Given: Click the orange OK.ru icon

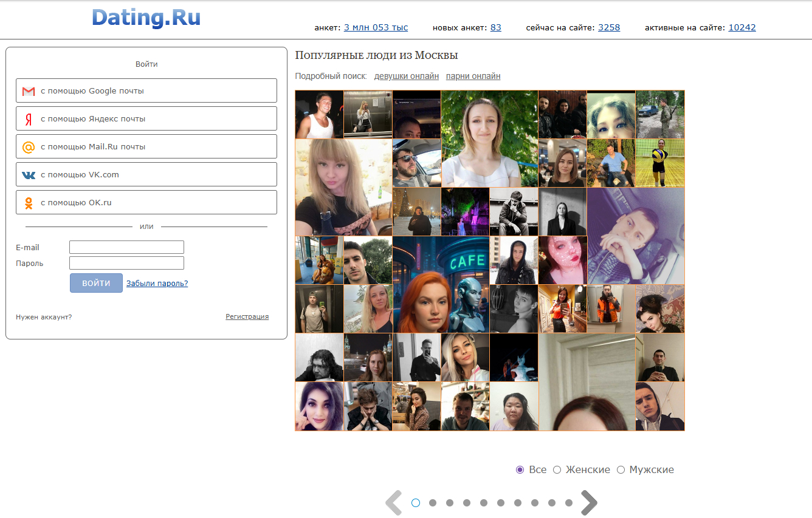Looking at the screenshot, I should (29, 203).
